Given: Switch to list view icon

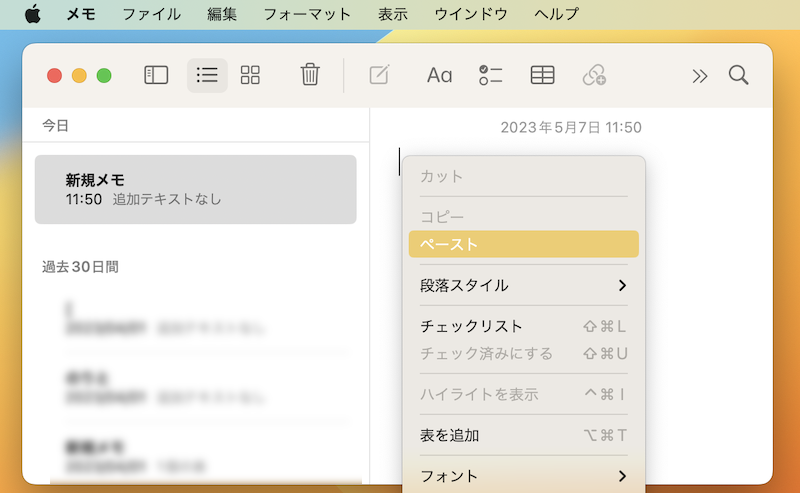Looking at the screenshot, I should 207,75.
